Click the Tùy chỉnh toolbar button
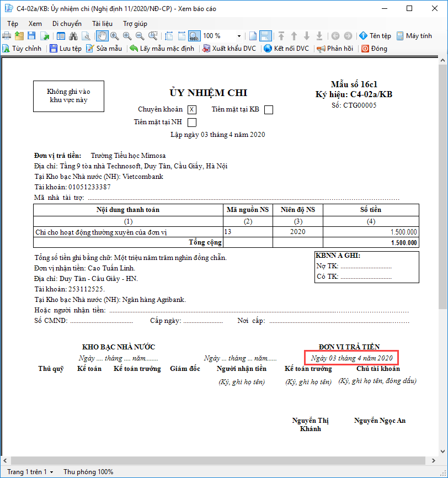This screenshot has height=478, width=448. point(22,49)
